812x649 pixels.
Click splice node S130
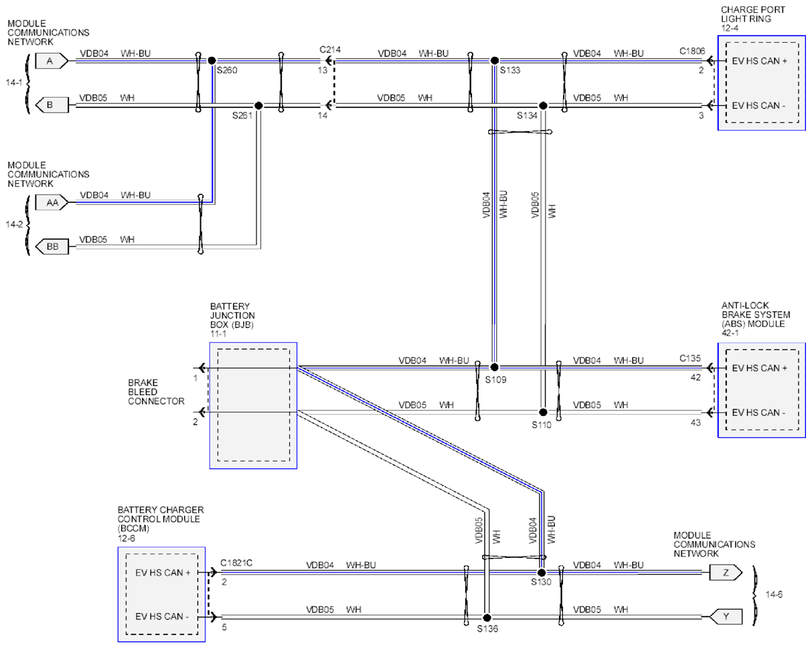pyautogui.click(x=542, y=573)
